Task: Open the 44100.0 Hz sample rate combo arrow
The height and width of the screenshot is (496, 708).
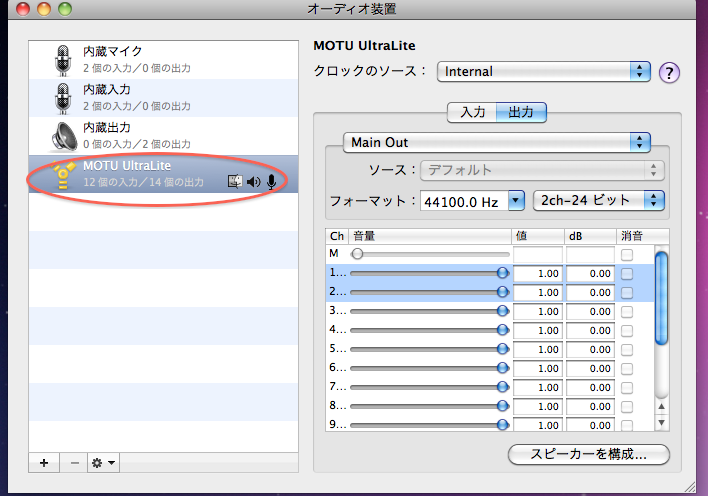Action: [516, 201]
